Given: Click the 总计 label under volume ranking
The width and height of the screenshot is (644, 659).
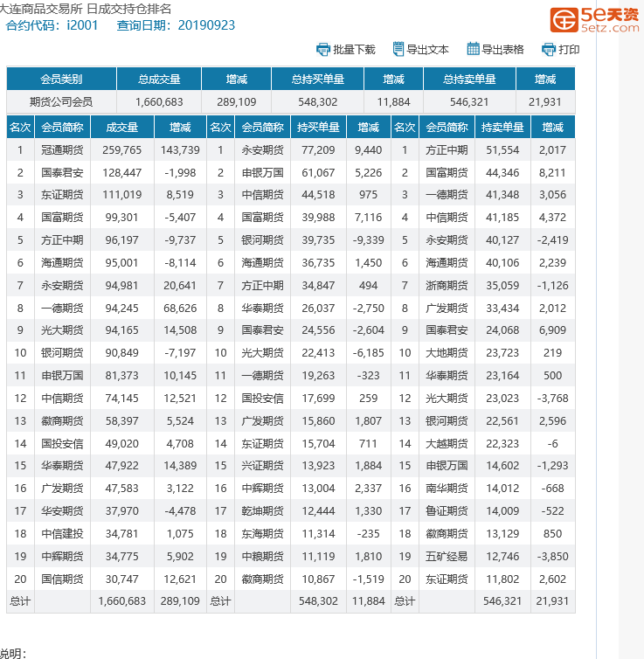Looking at the screenshot, I should coord(20,601).
